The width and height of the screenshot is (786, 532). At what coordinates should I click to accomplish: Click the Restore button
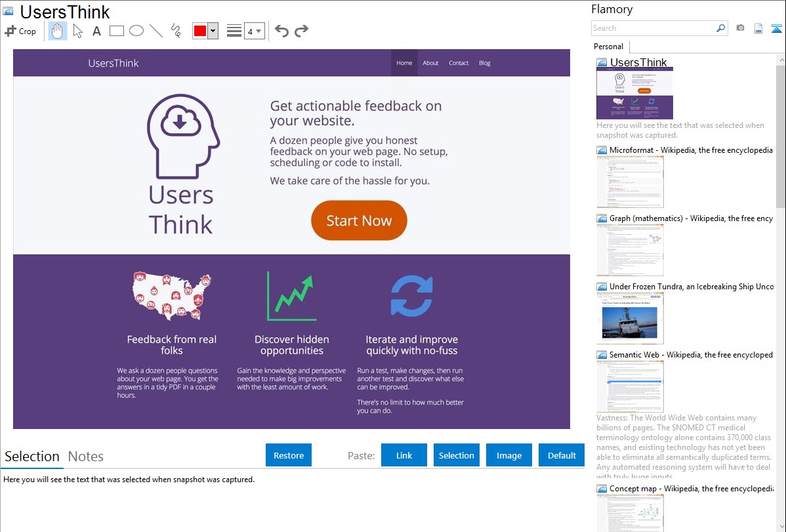pyautogui.click(x=289, y=455)
